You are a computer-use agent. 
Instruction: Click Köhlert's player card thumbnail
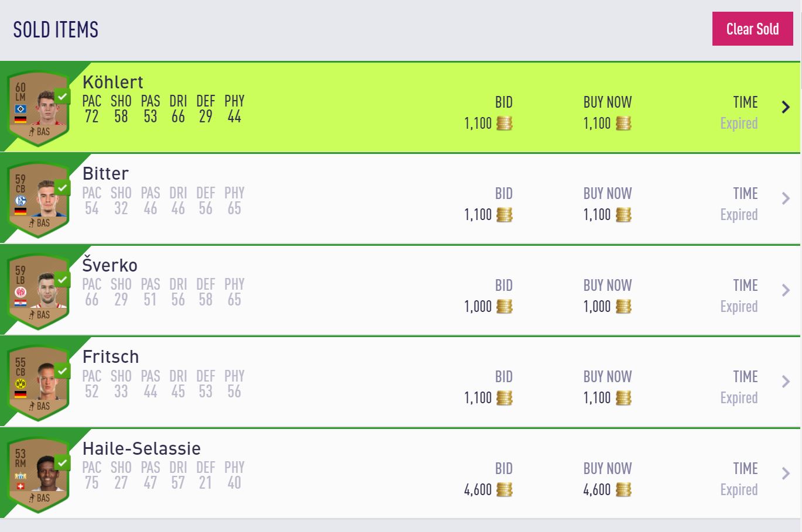point(39,109)
